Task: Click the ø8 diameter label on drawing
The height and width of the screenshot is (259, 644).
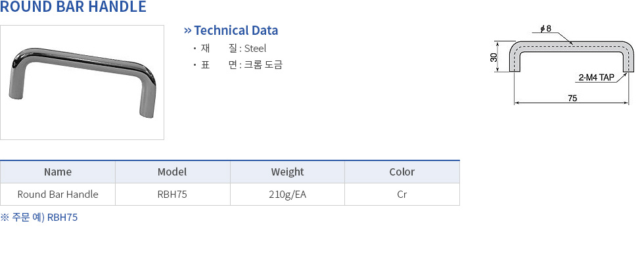Action: click(545, 28)
